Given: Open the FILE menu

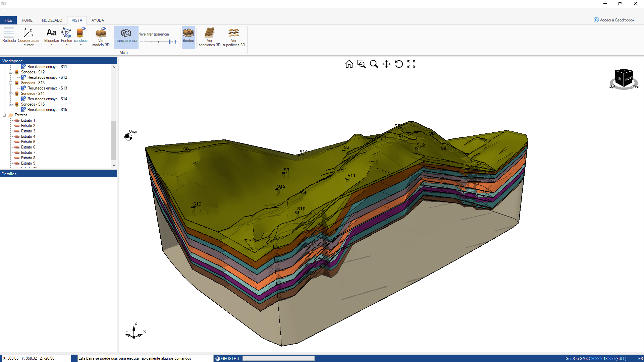Looking at the screenshot, I should pos(8,20).
